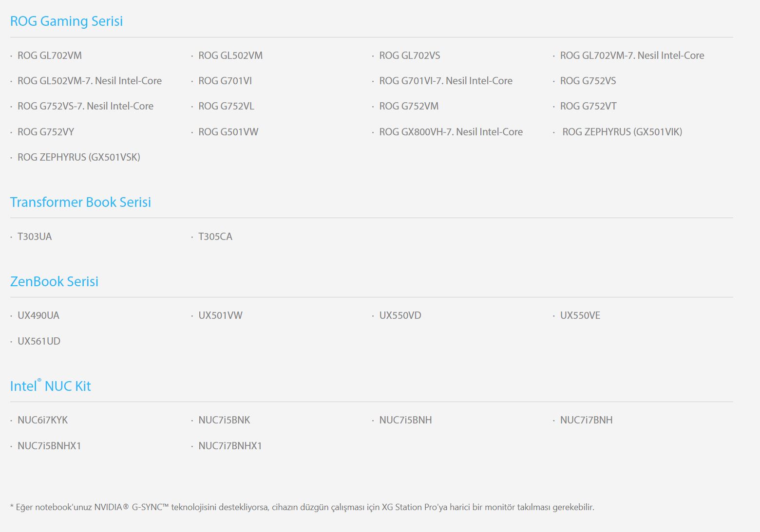Click ROG GL702VM-7. Nesil Intel-Core
The height and width of the screenshot is (532, 760).
(x=632, y=55)
